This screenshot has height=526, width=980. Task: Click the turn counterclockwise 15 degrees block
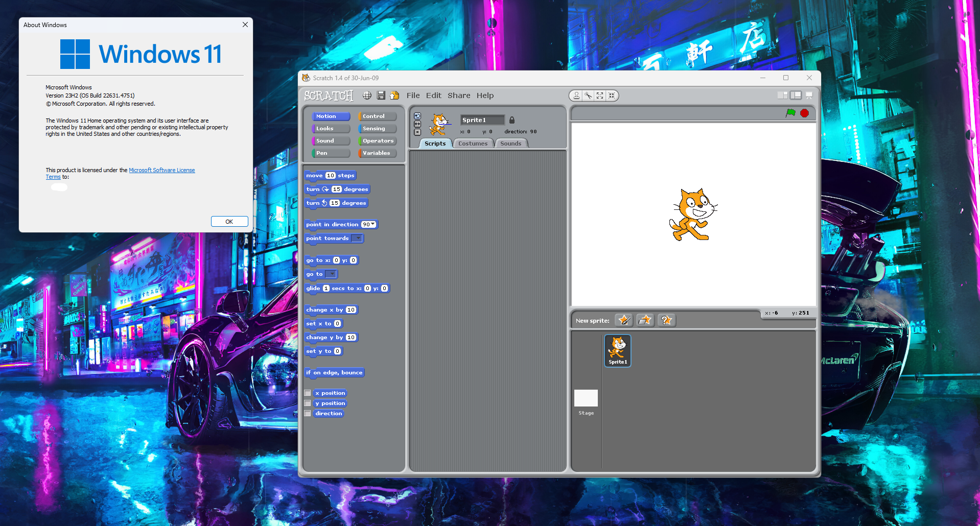[x=336, y=203]
